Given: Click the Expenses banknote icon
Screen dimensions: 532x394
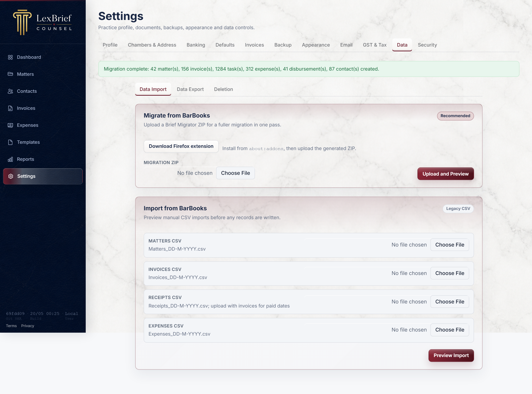Looking at the screenshot, I should click(x=10, y=125).
